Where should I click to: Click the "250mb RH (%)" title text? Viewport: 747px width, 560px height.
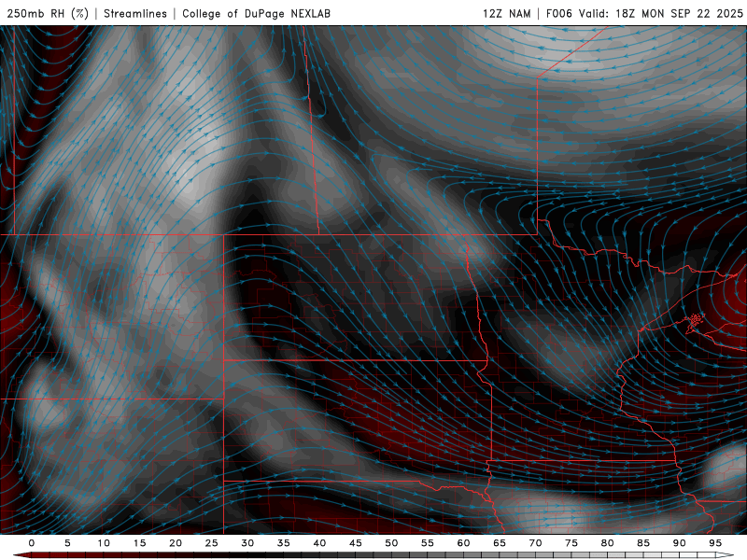click(x=48, y=13)
